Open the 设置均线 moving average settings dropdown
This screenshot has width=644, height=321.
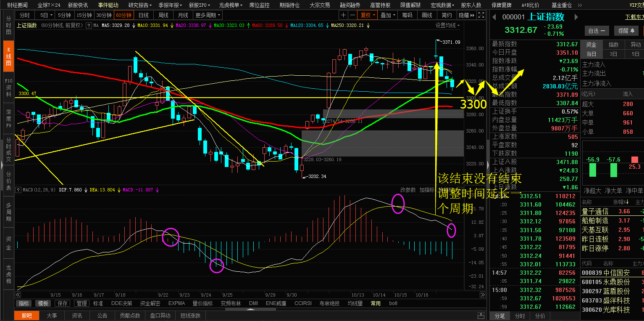(447, 25)
